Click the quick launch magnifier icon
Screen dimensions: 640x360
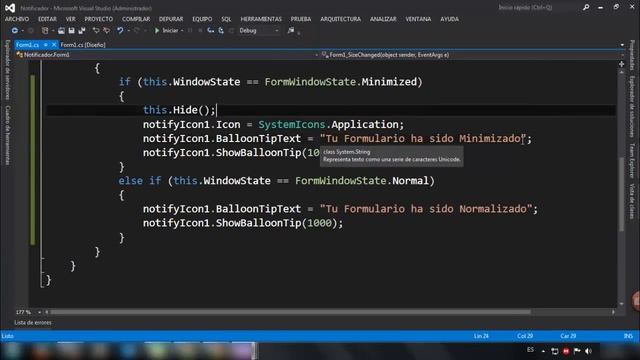click(x=586, y=7)
